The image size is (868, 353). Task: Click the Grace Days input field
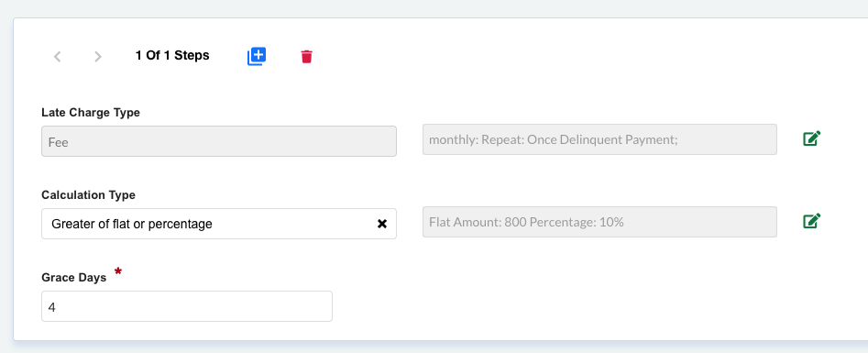click(187, 306)
